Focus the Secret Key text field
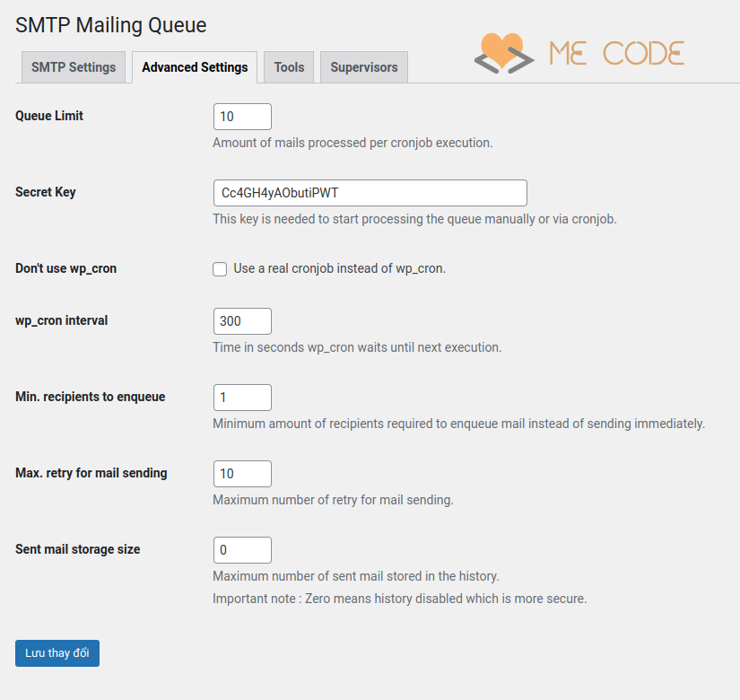740x700 pixels. point(370,193)
